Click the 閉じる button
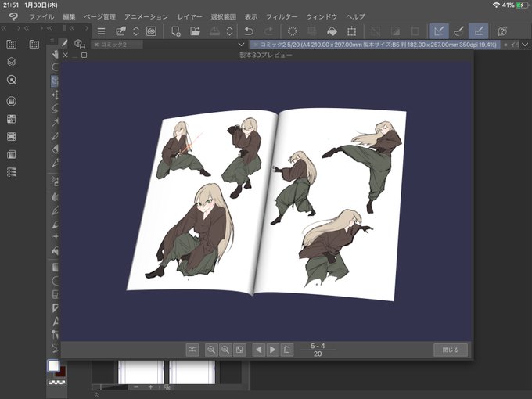 [451, 350]
